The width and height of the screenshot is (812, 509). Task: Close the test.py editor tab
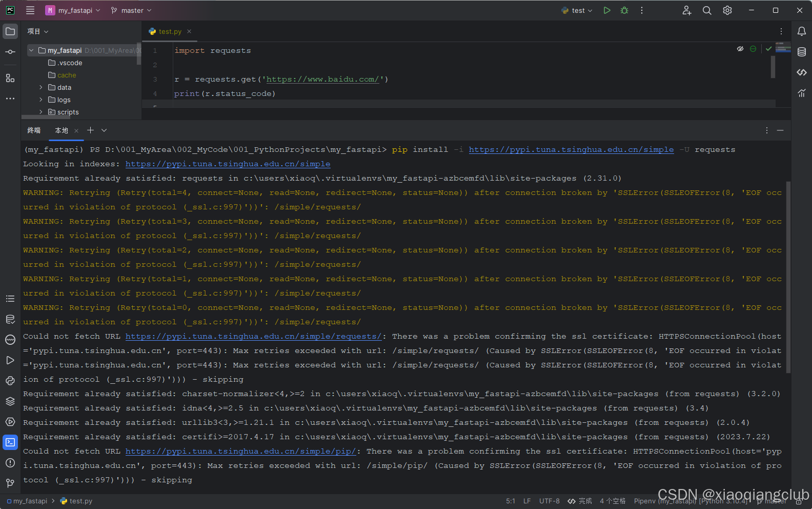[x=189, y=31]
